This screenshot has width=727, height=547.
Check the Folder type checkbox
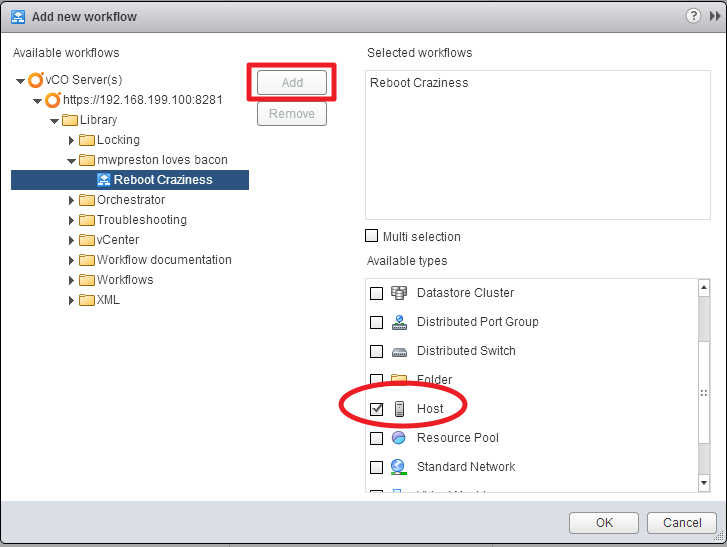coord(376,379)
